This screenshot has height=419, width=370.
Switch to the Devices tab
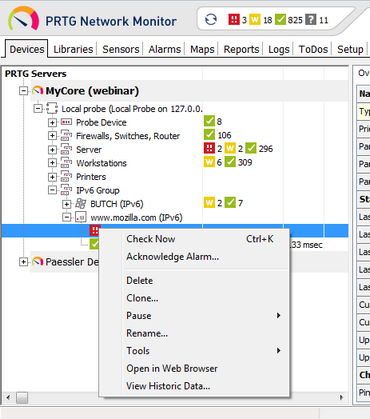[27, 49]
